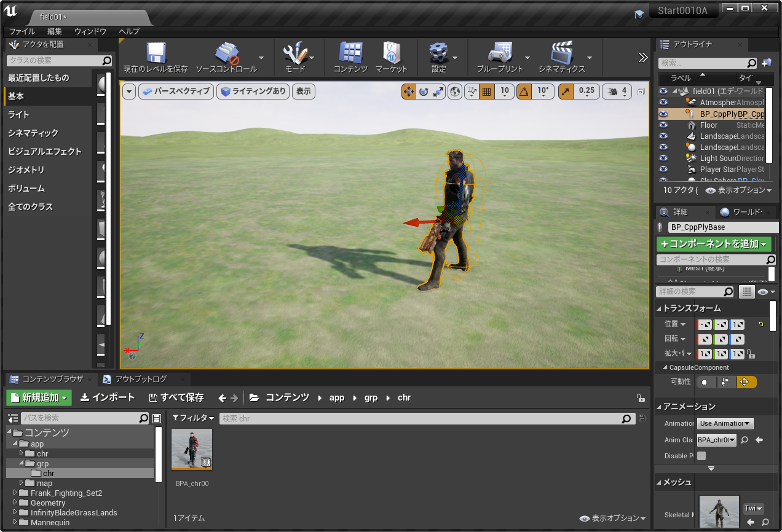Select the scale gizmo tool in viewport
This screenshot has width=782, height=532.
click(x=438, y=92)
